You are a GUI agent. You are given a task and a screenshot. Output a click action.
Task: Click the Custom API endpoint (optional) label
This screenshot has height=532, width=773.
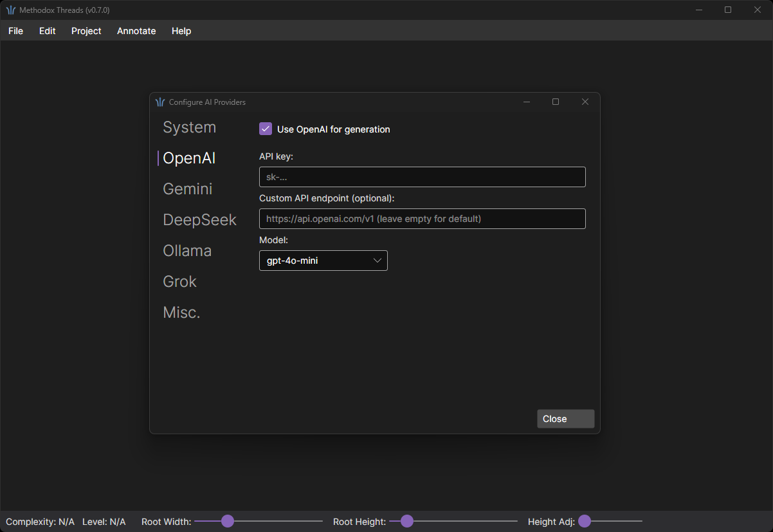327,198
